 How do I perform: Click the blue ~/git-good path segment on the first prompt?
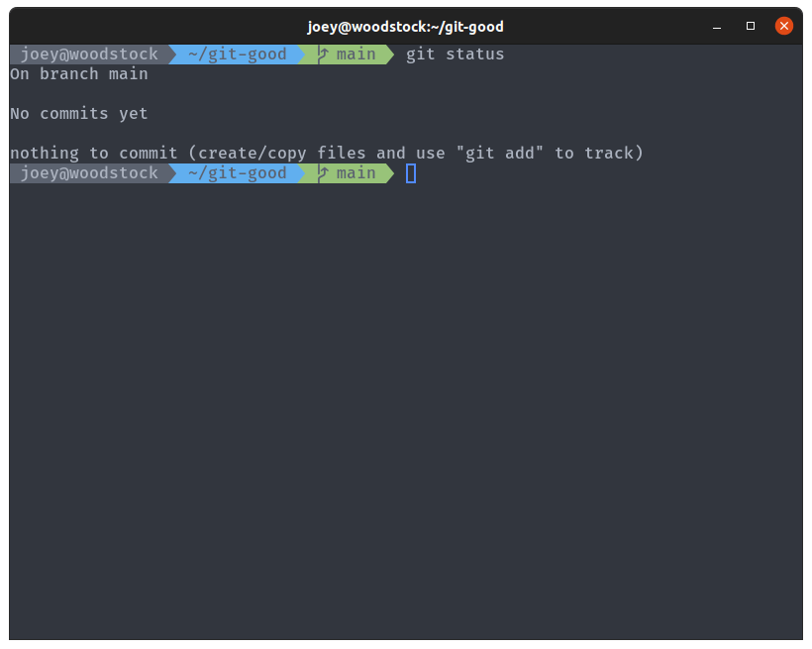[237, 54]
